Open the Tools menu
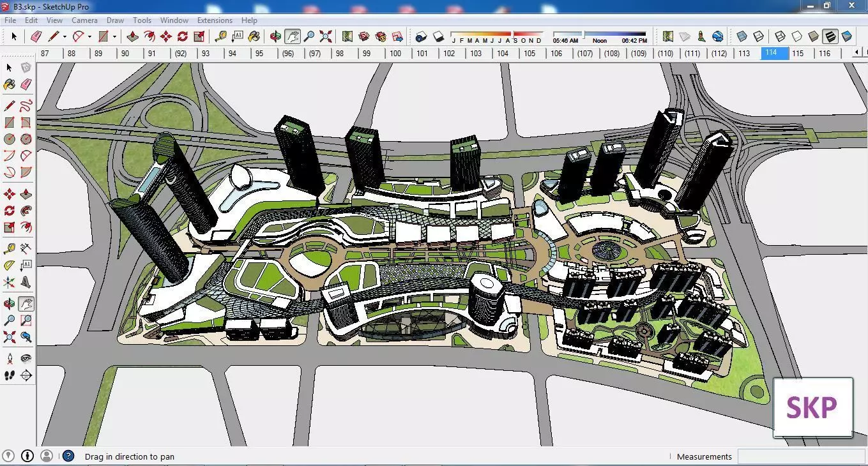 [x=142, y=20]
